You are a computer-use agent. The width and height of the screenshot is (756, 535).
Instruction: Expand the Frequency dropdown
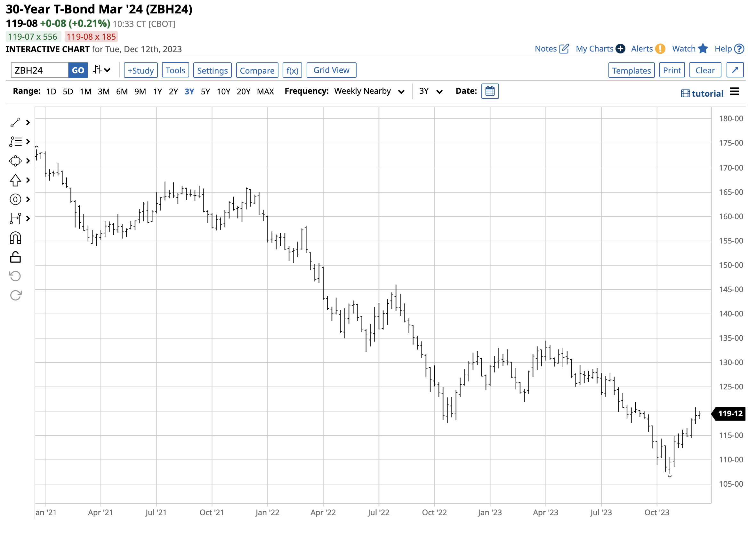(x=401, y=92)
